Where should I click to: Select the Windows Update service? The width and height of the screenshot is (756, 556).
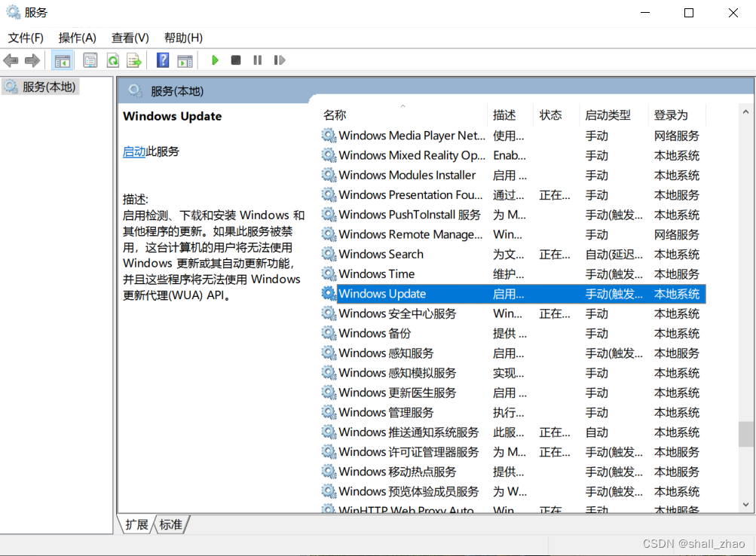(513, 293)
